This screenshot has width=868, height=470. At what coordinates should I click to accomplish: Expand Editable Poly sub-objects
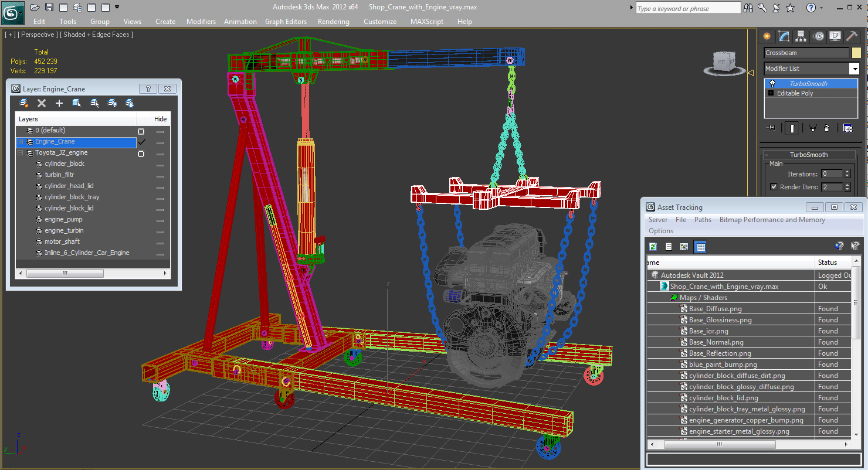(771, 93)
